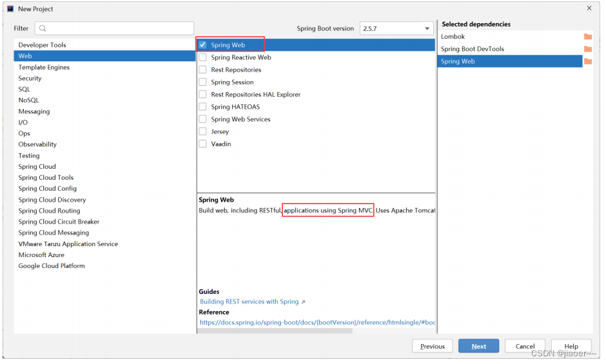Open Spring Cloud Discovery category
The image size is (606, 364).
click(x=104, y=200)
